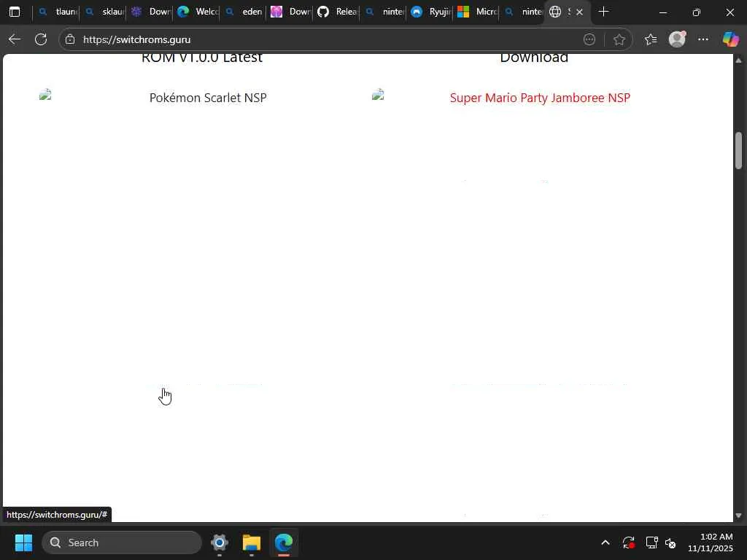
Task: Open a new tab with plus button
Action: click(603, 12)
